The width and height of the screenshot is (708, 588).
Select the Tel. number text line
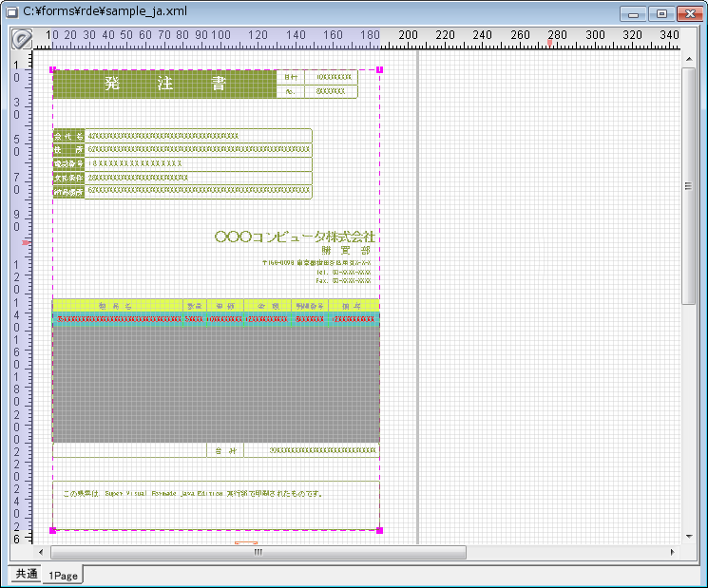344,272
